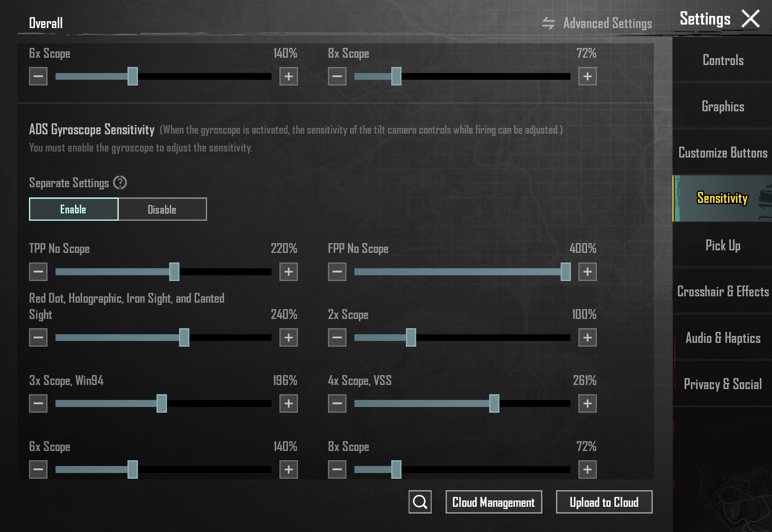Increase 4x Scope, VSS with plus button
The image size is (772, 532).
click(587, 403)
